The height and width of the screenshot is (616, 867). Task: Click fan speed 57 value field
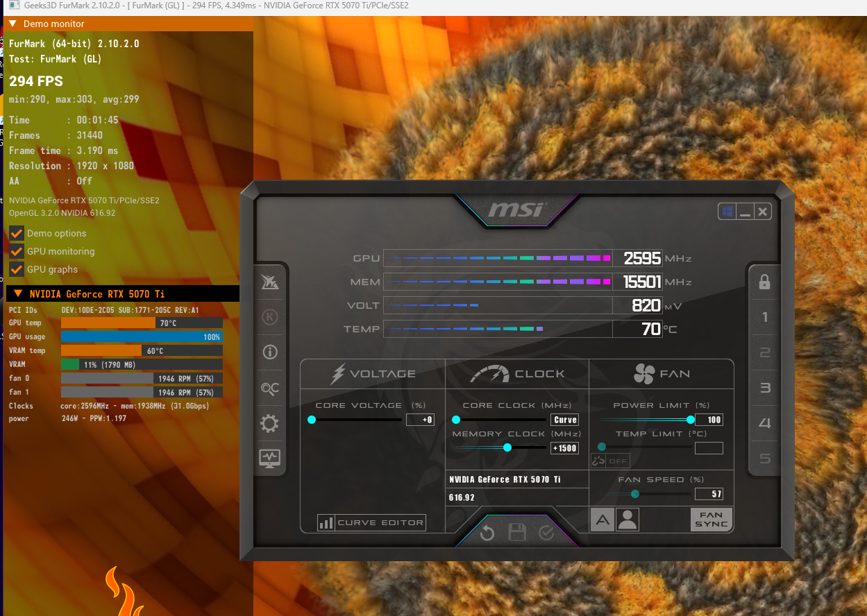click(709, 494)
